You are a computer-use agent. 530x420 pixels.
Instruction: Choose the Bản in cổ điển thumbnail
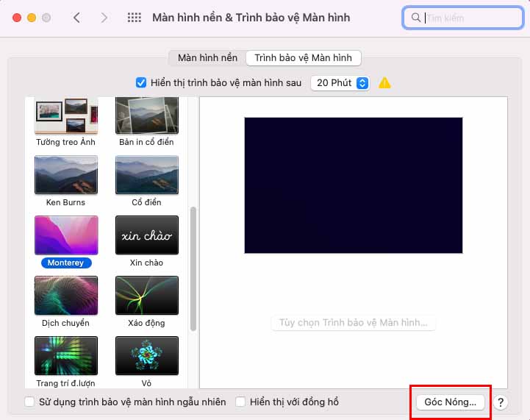click(x=147, y=115)
